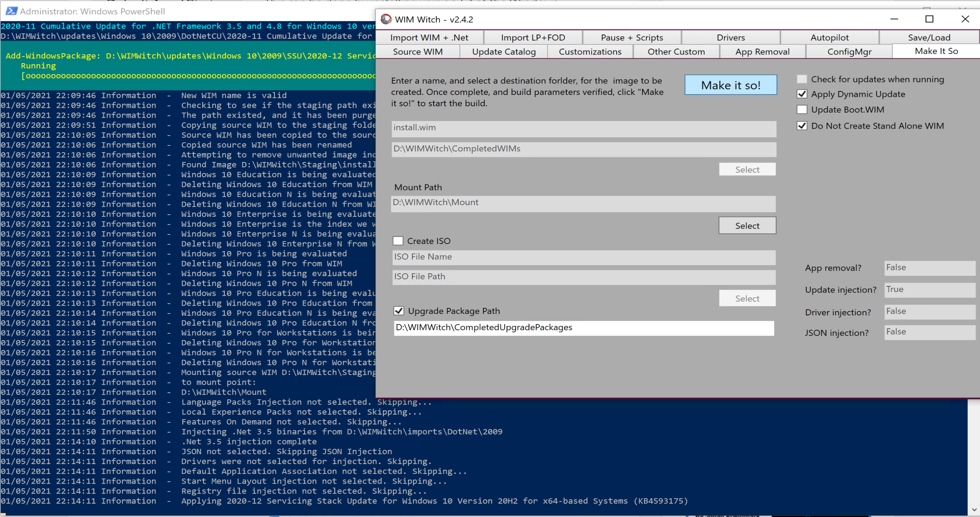This screenshot has height=517, width=980.
Task: Click the Mount Path text field
Action: 583,203
